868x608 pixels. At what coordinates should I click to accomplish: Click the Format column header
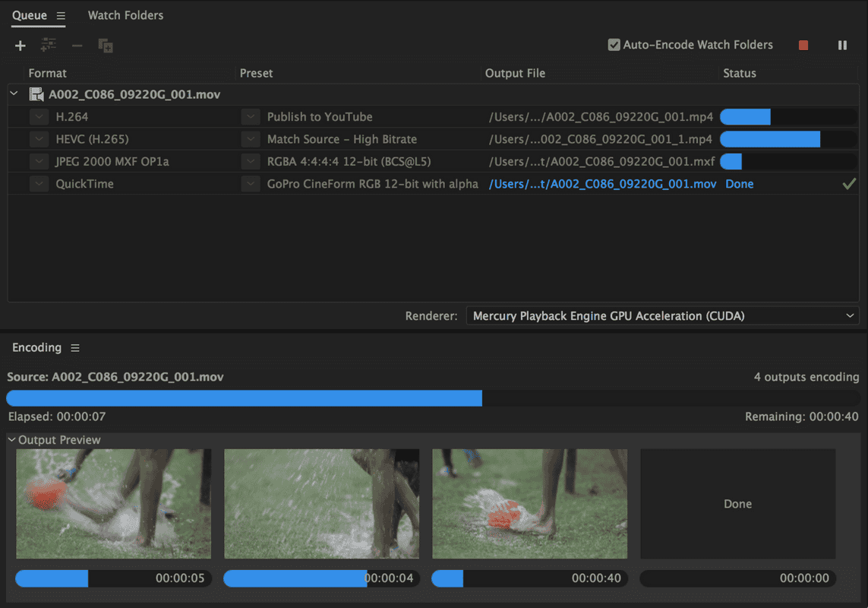click(x=48, y=73)
